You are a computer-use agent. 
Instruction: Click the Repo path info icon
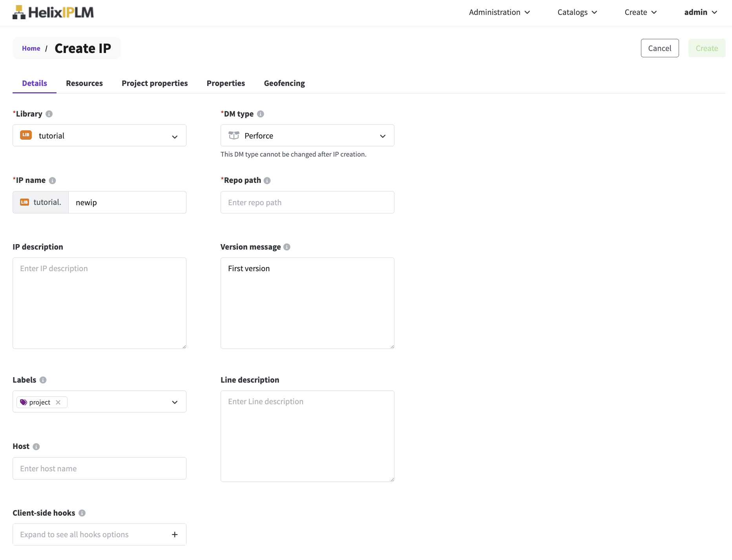pyautogui.click(x=267, y=181)
